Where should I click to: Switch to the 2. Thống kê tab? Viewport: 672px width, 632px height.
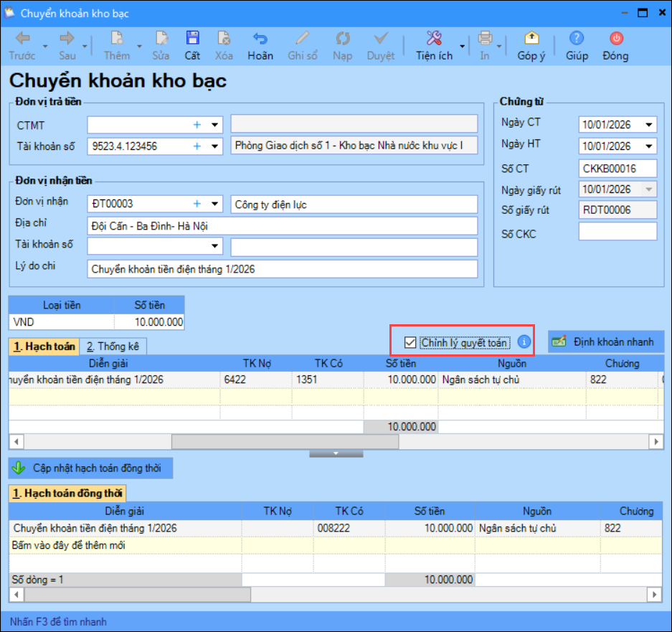pyautogui.click(x=114, y=346)
